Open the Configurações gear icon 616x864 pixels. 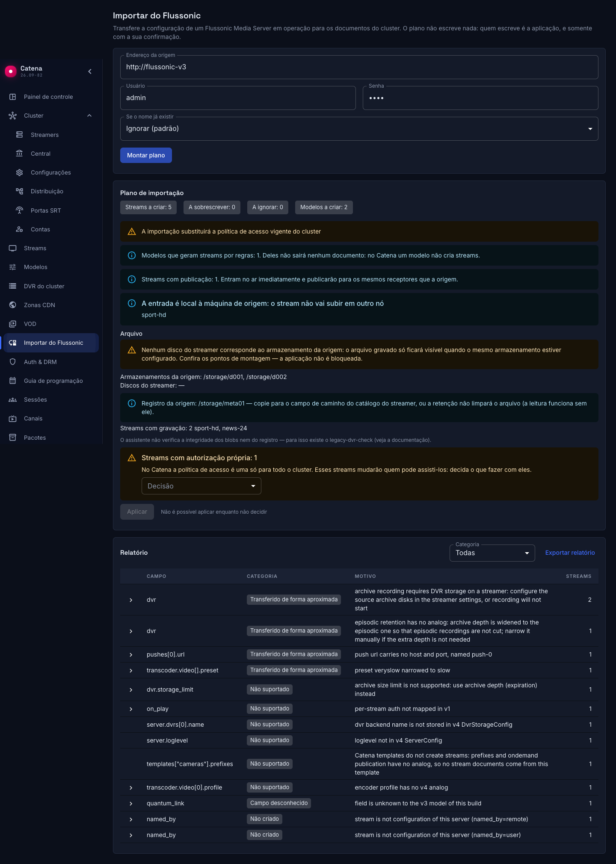20,173
